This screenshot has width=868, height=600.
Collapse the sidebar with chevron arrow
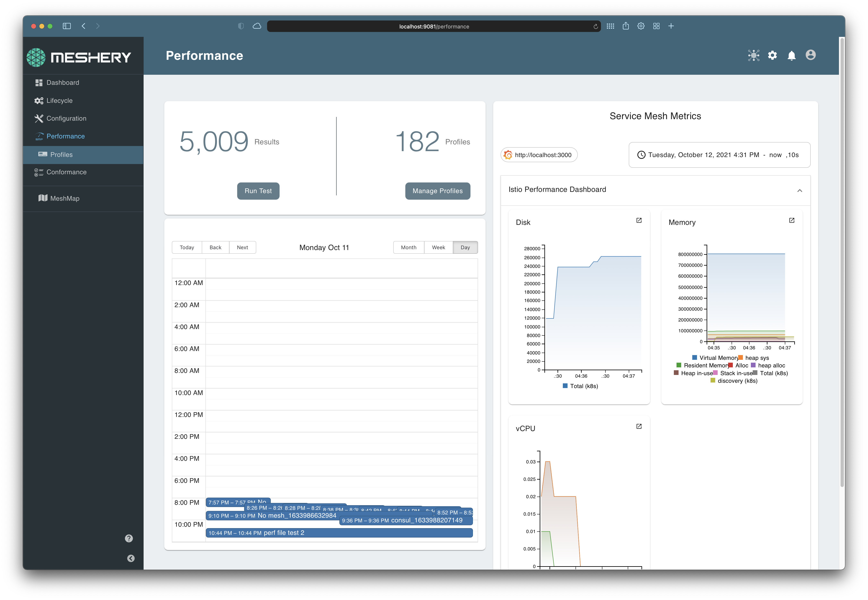coord(131,558)
